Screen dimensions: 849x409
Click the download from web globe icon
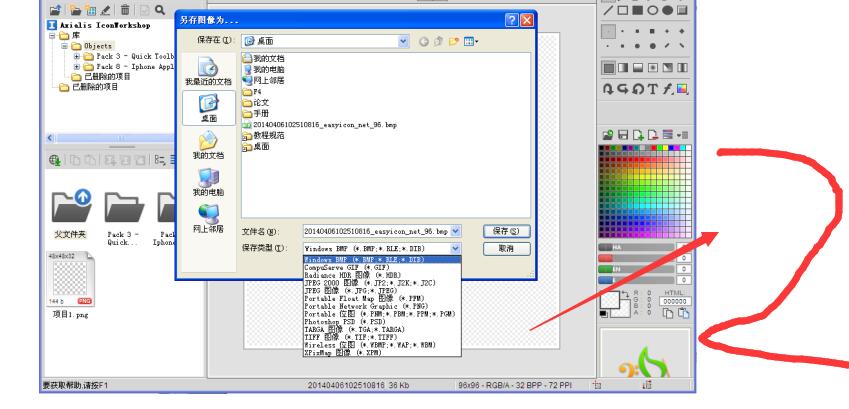pyautogui.click(x=55, y=160)
